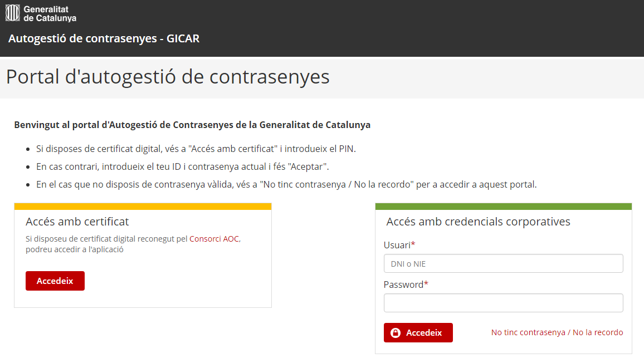Click the 'Generalitat de Catalunya' header text
Screen dimensions: 644x363
(50, 13)
